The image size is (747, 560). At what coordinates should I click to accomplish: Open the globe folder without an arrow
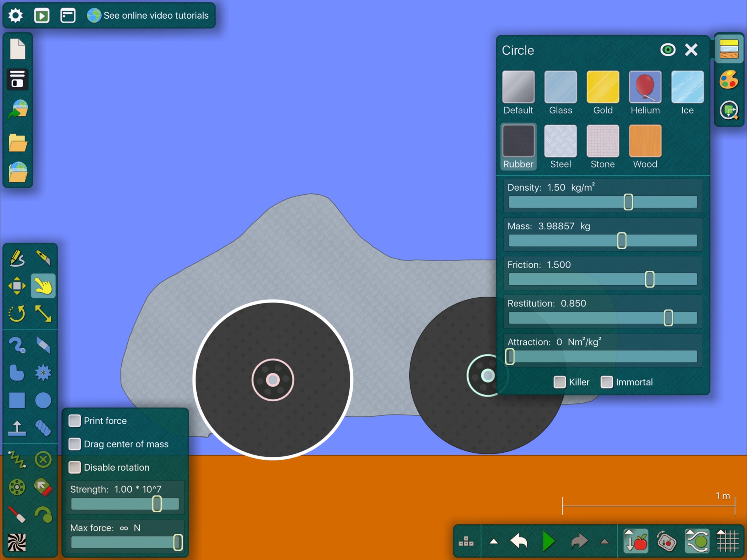point(18,172)
